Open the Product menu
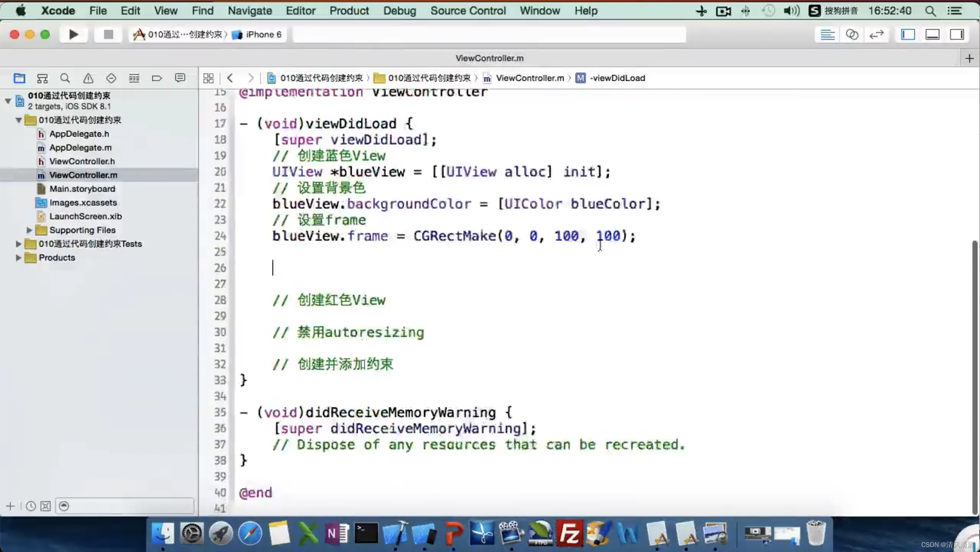This screenshot has height=552, width=980. tap(349, 11)
